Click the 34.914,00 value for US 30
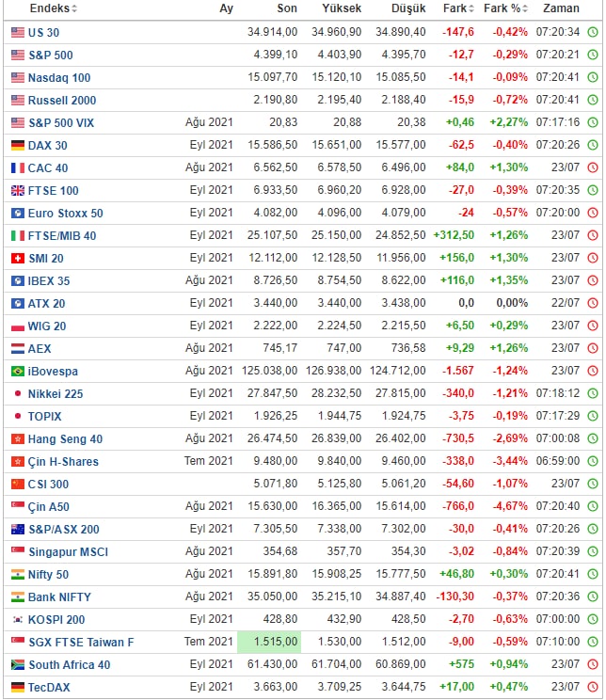Viewport: 606px width, 700px height. pos(272,32)
